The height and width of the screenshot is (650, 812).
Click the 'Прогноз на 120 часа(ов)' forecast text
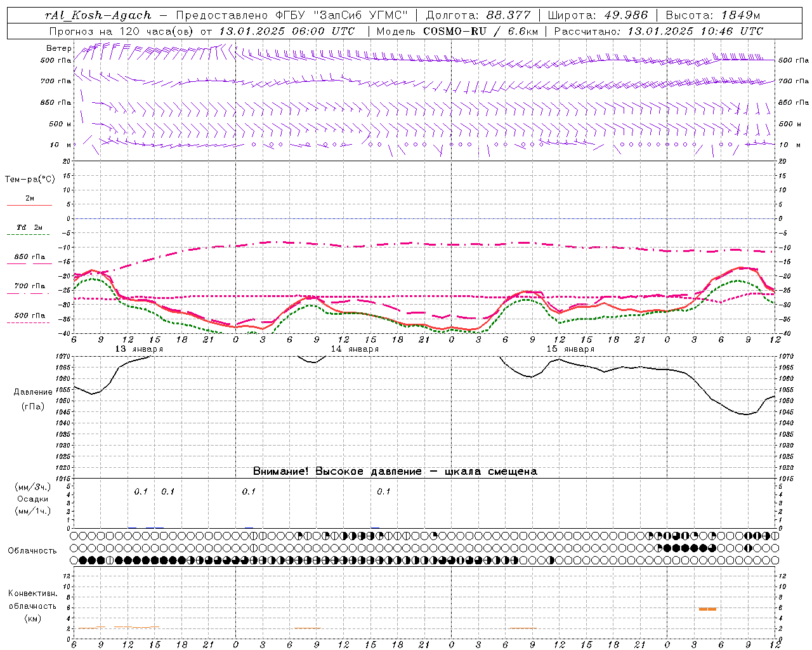pyautogui.click(x=122, y=31)
